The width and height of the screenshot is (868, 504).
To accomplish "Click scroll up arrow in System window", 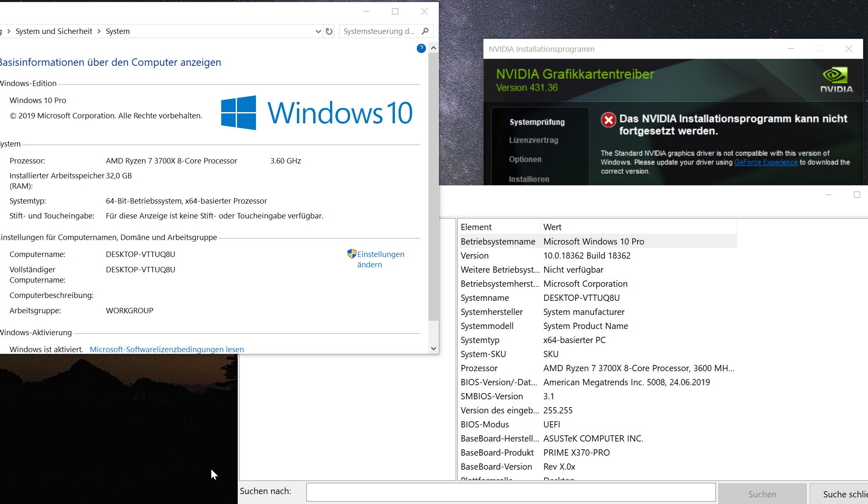I will click(x=433, y=48).
